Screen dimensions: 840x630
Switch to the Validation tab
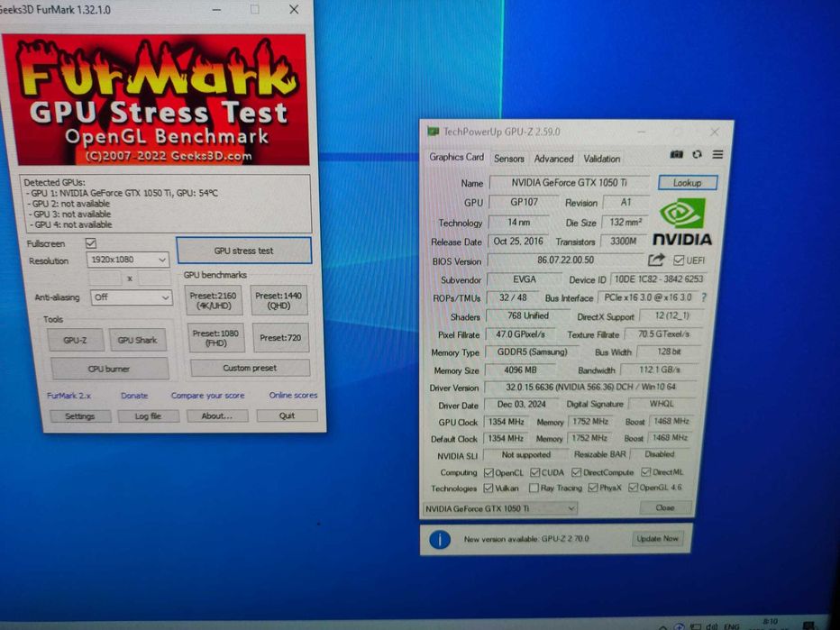[601, 159]
